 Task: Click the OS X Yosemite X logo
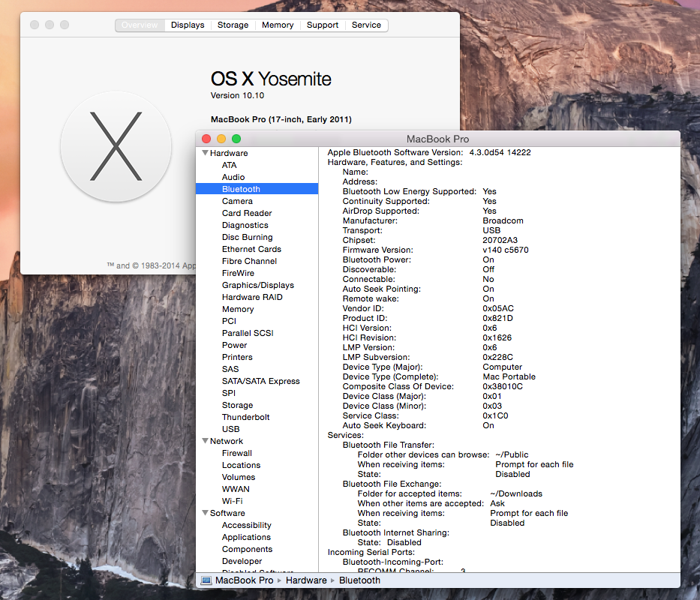[116, 147]
